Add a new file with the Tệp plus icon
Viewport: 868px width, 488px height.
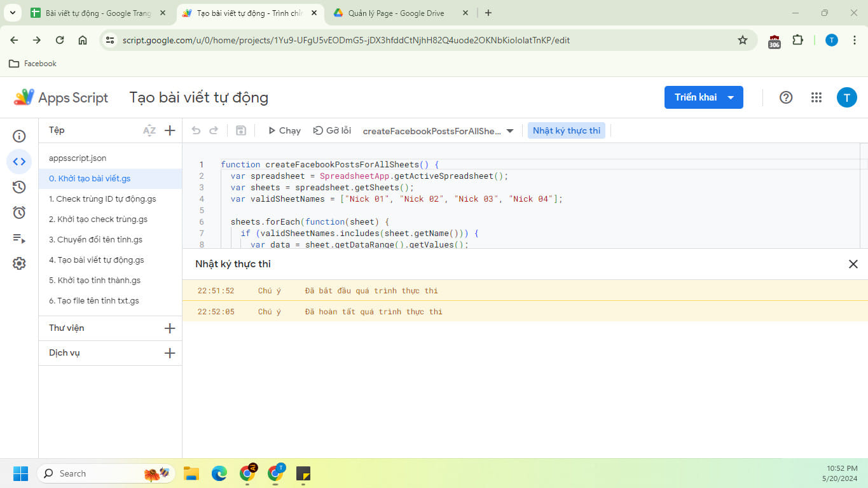point(170,130)
